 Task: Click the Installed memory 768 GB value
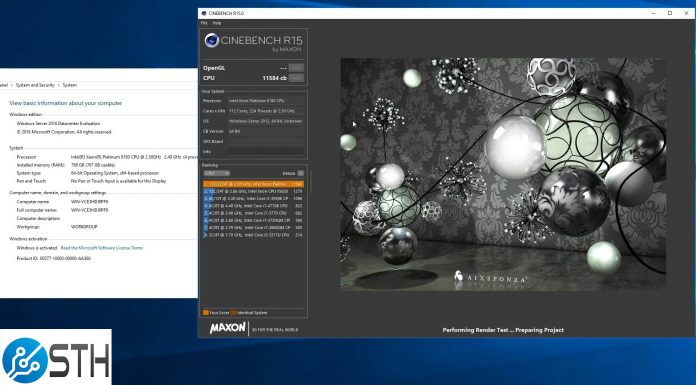point(93,165)
